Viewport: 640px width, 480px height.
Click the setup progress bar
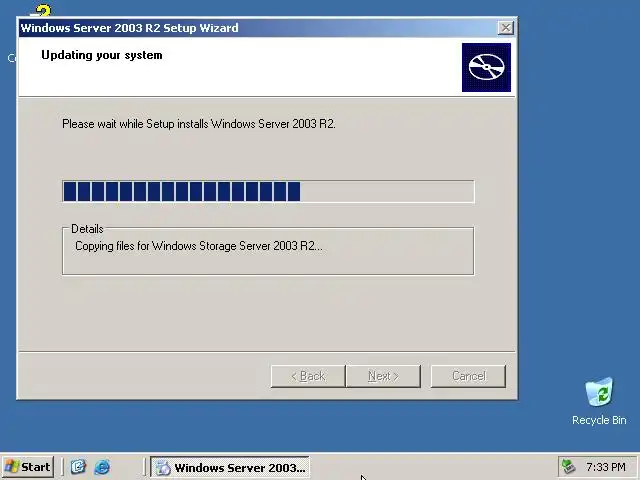click(268, 191)
